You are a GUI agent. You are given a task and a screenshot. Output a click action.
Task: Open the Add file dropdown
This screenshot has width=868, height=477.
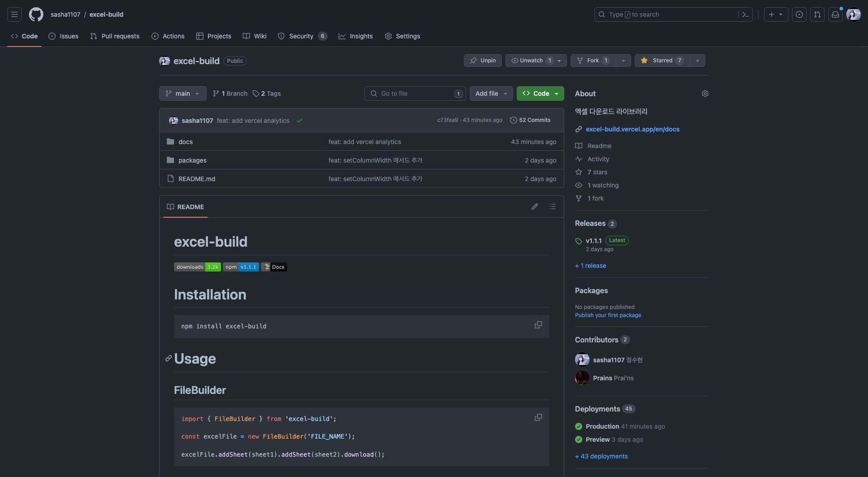click(491, 94)
